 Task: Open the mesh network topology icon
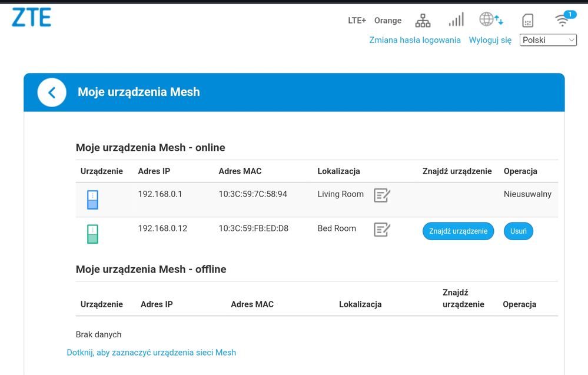pos(422,19)
